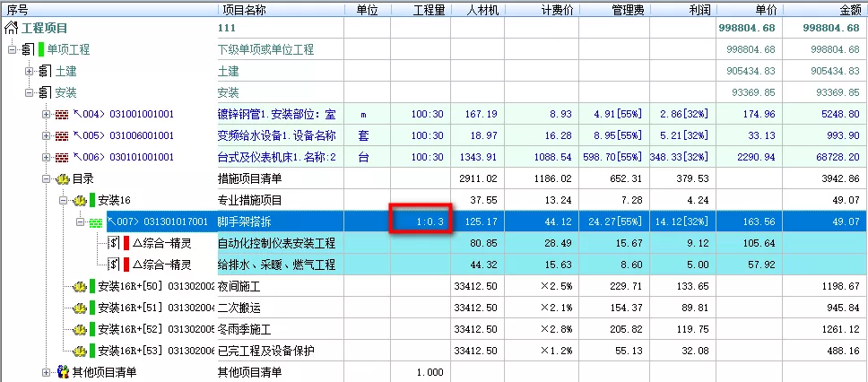Click the house icon beside 工程项目
Viewport: 868px width, 382px height.
(12, 29)
